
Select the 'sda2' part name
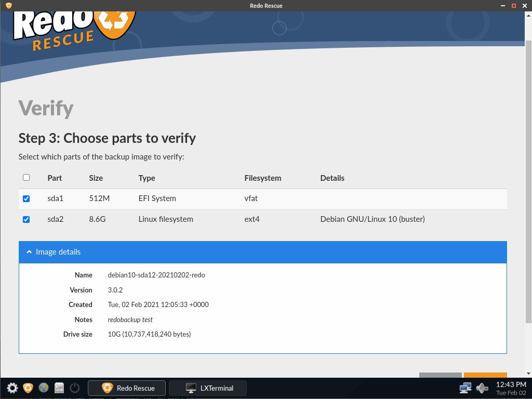pos(55,219)
